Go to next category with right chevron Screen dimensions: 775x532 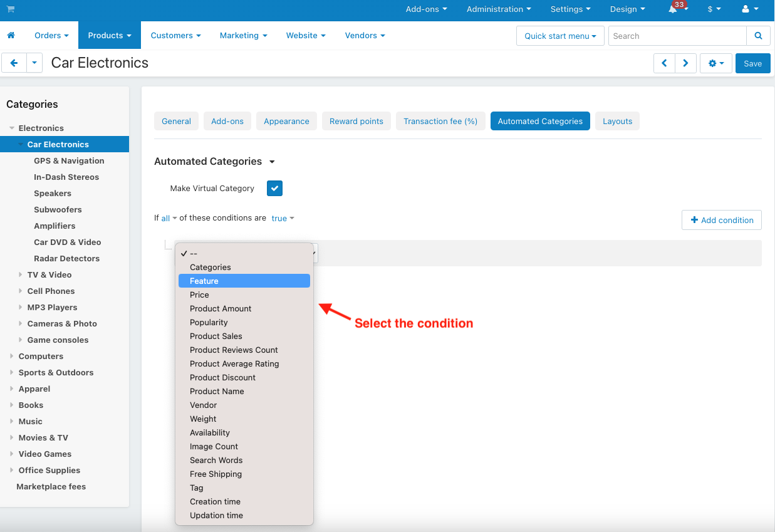click(686, 63)
